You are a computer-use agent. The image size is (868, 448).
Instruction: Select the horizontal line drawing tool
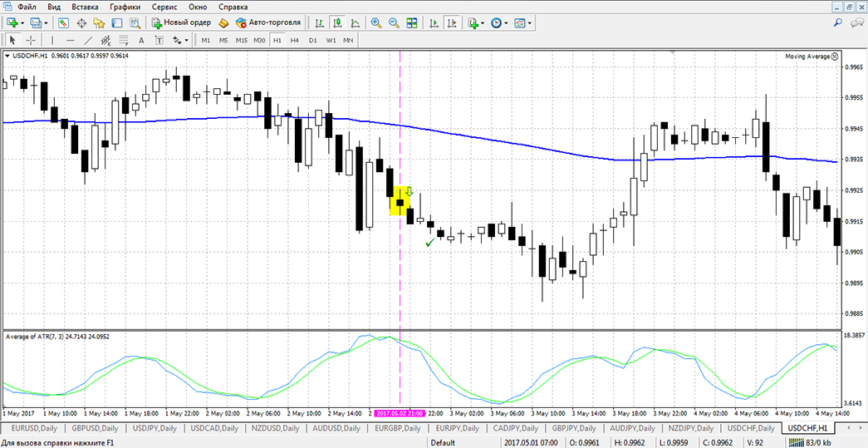pyautogui.click(x=71, y=40)
